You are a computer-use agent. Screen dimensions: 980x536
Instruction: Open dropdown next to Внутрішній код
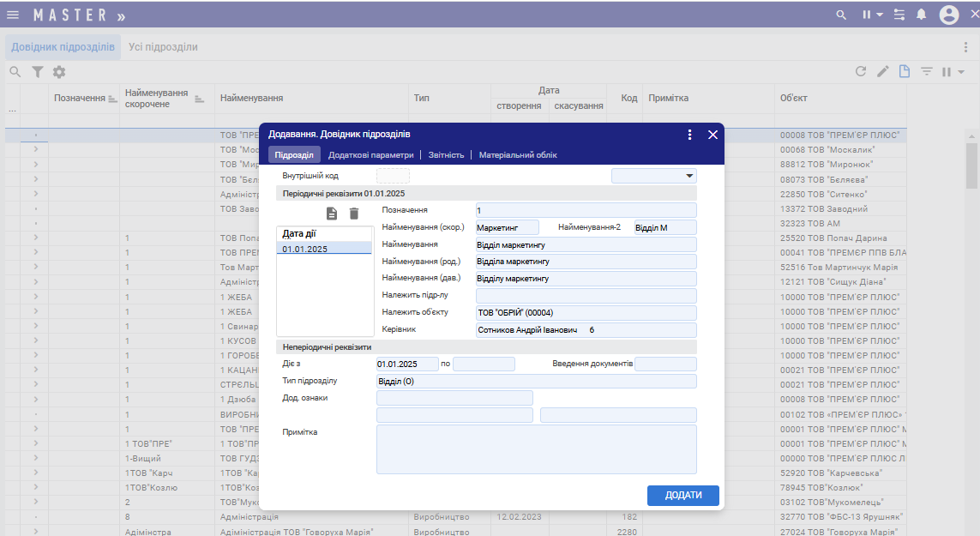click(689, 176)
